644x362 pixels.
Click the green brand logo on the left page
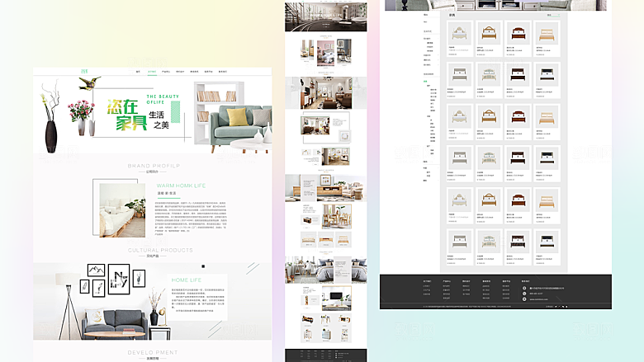click(84, 72)
